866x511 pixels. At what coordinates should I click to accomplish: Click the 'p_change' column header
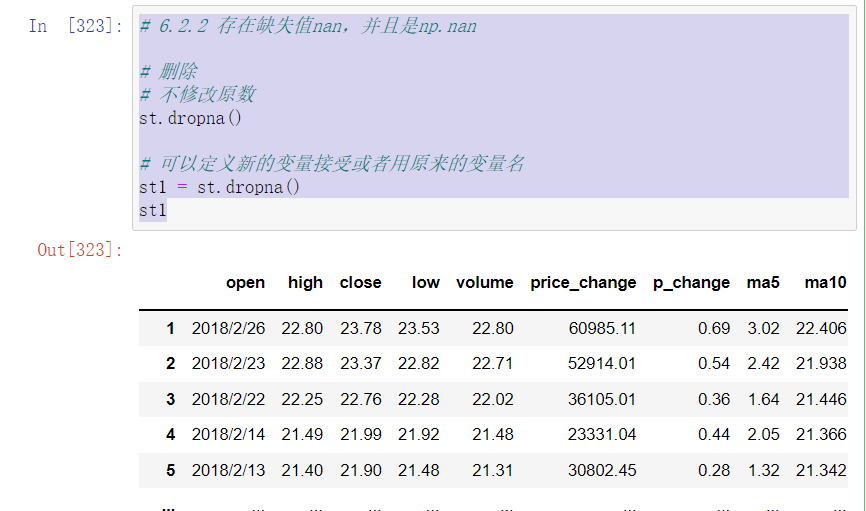coord(691,283)
